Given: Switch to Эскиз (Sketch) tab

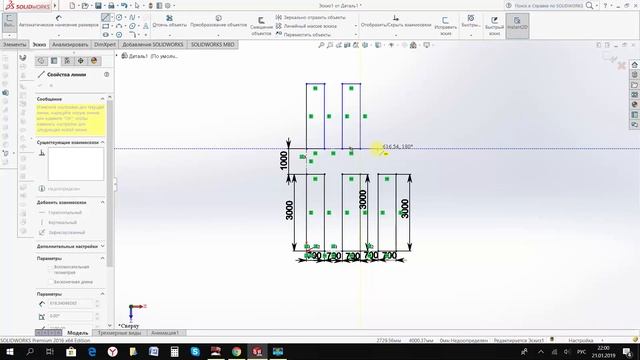Looking at the screenshot, I should tap(39, 44).
